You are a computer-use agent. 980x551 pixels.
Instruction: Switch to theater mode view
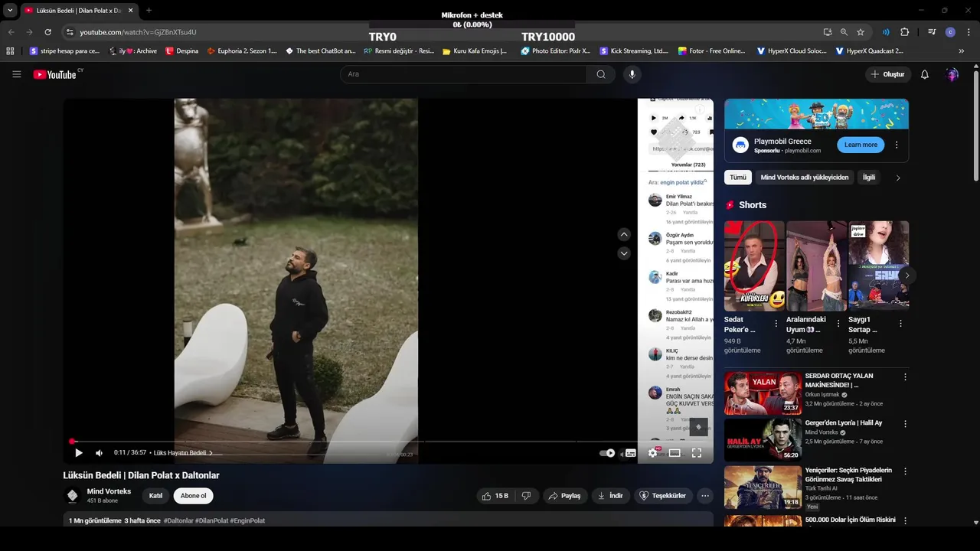click(x=675, y=452)
